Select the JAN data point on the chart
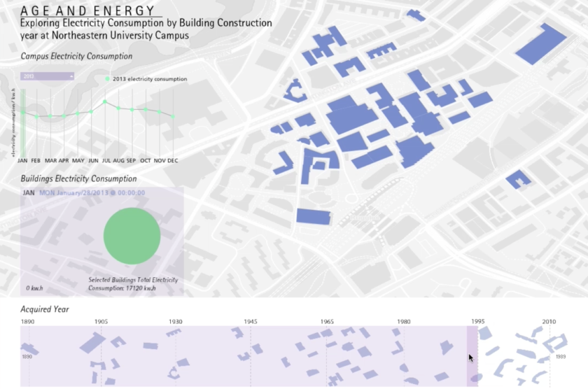This screenshot has width=588, height=389. click(23, 113)
